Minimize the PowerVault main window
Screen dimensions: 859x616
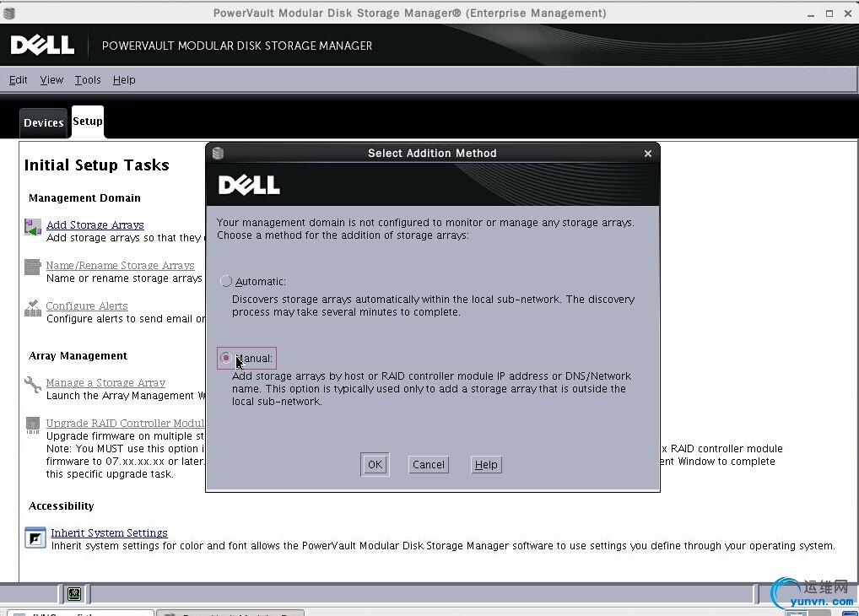pyautogui.click(x=811, y=14)
